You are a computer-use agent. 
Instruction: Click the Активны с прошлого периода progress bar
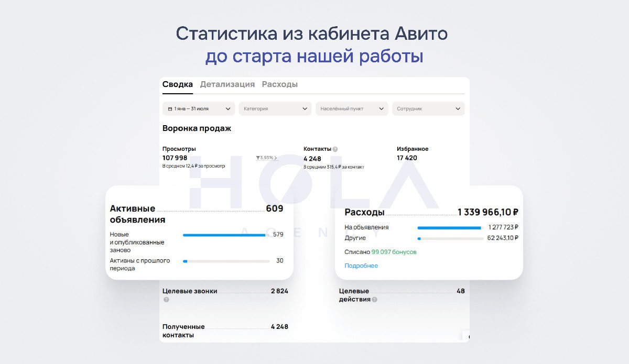coord(226,261)
